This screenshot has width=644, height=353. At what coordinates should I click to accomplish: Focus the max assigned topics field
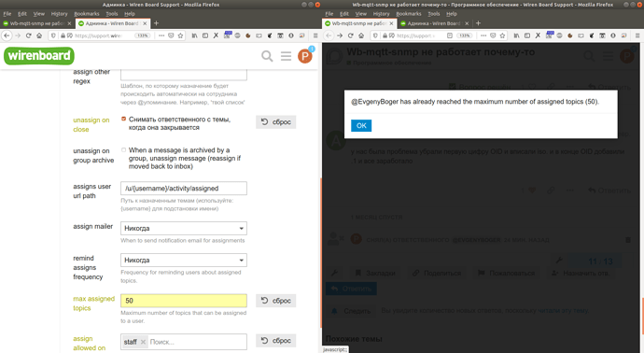pyautogui.click(x=184, y=301)
